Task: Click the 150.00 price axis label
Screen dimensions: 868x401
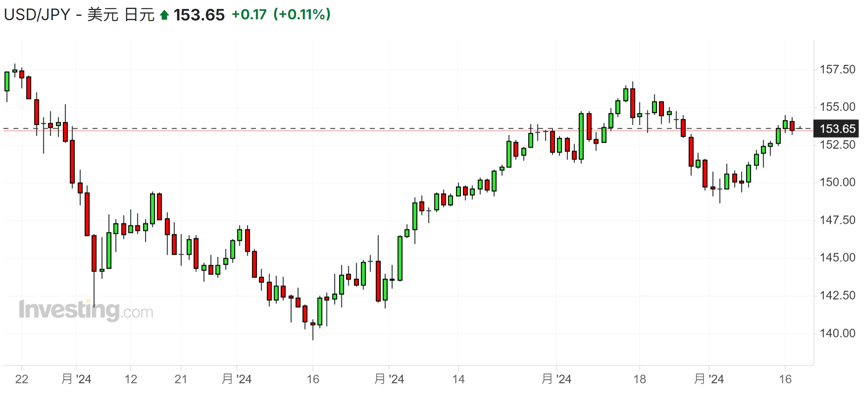Action: click(837, 182)
